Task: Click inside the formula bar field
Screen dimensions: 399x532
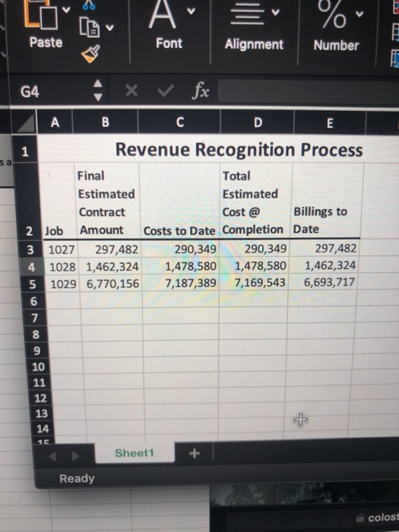Action: [x=308, y=91]
